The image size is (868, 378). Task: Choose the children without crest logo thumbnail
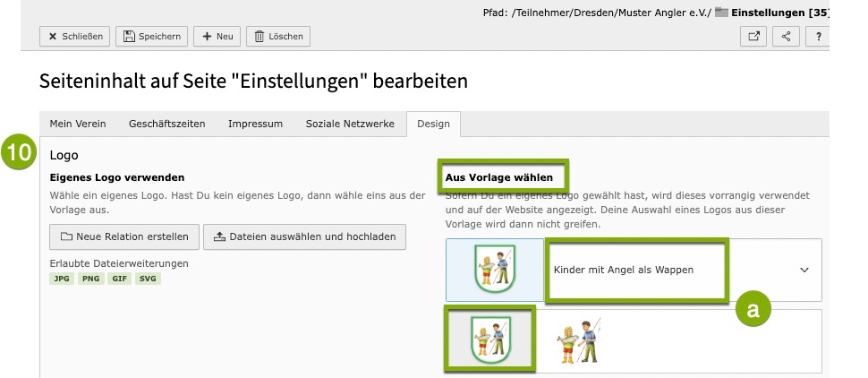pos(578,341)
